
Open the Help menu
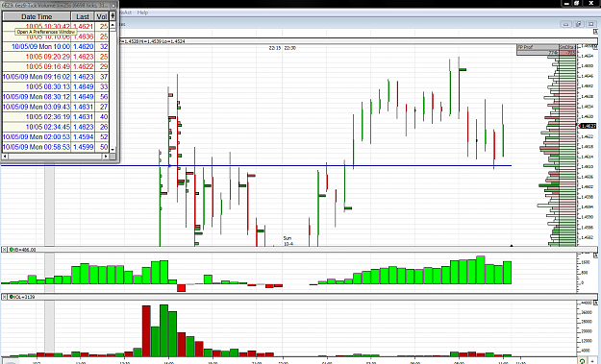click(x=142, y=12)
